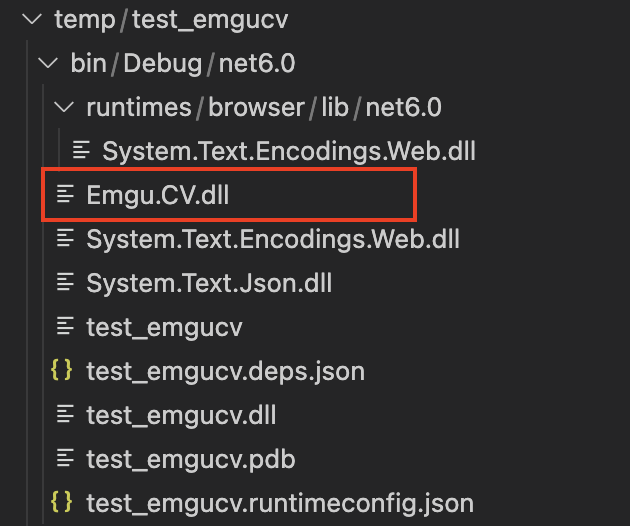
Task: Open test_emgucv.deps.json
Action: coord(226,372)
